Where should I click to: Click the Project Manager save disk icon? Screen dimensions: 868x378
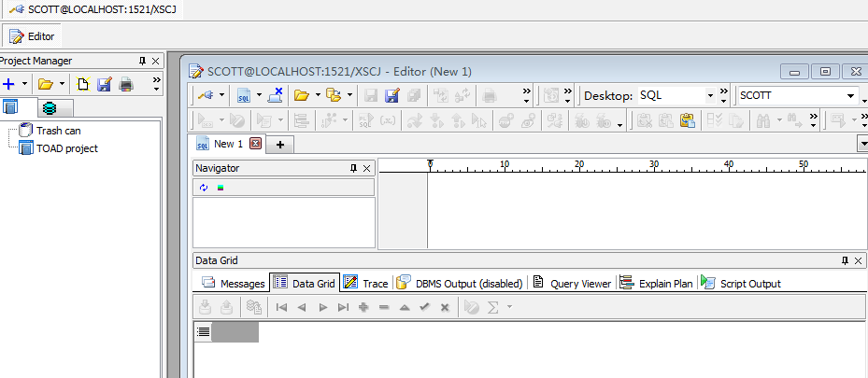tap(104, 84)
